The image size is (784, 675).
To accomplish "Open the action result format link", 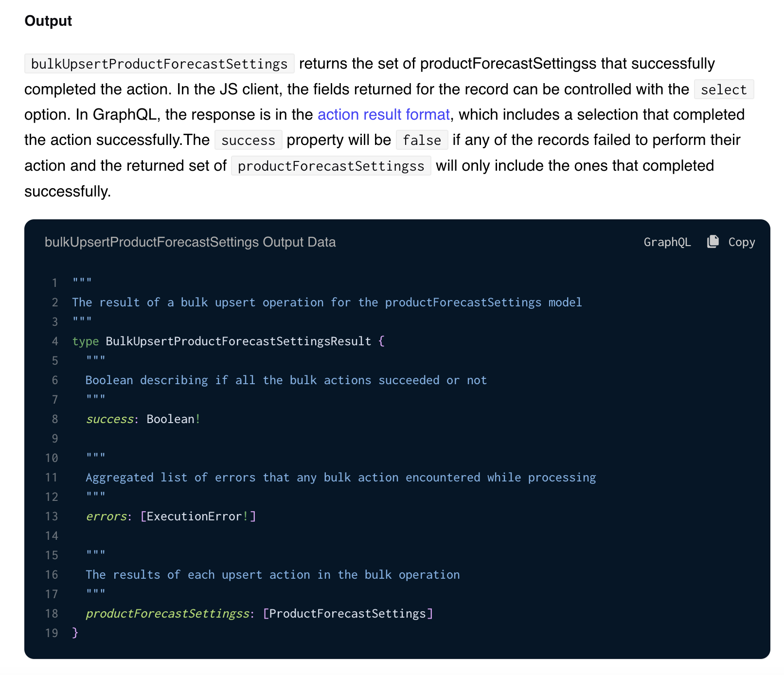I will pos(383,115).
